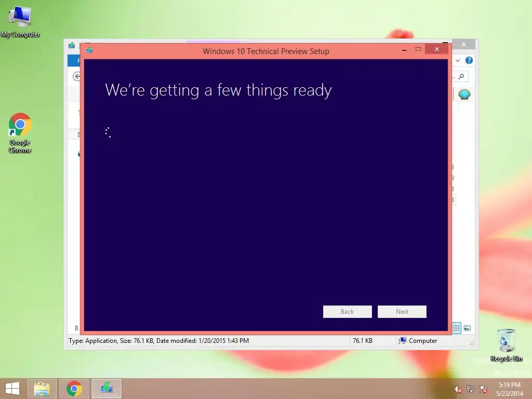Open the network tray icon

coord(471,389)
